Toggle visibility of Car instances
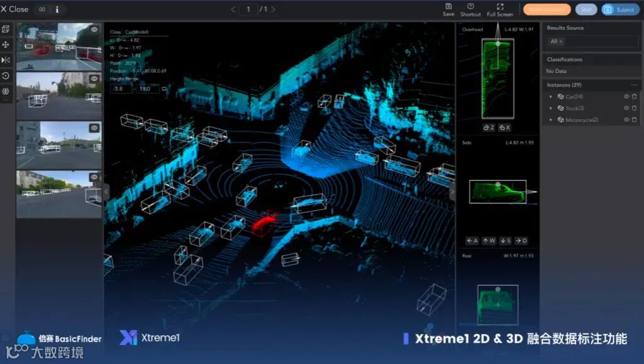The width and height of the screenshot is (644, 364). [x=626, y=96]
